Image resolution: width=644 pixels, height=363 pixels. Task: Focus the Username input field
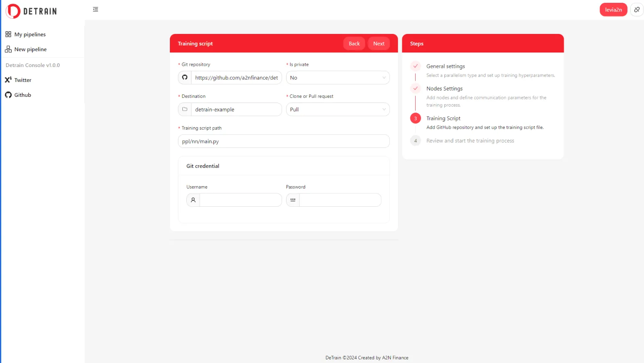240,200
